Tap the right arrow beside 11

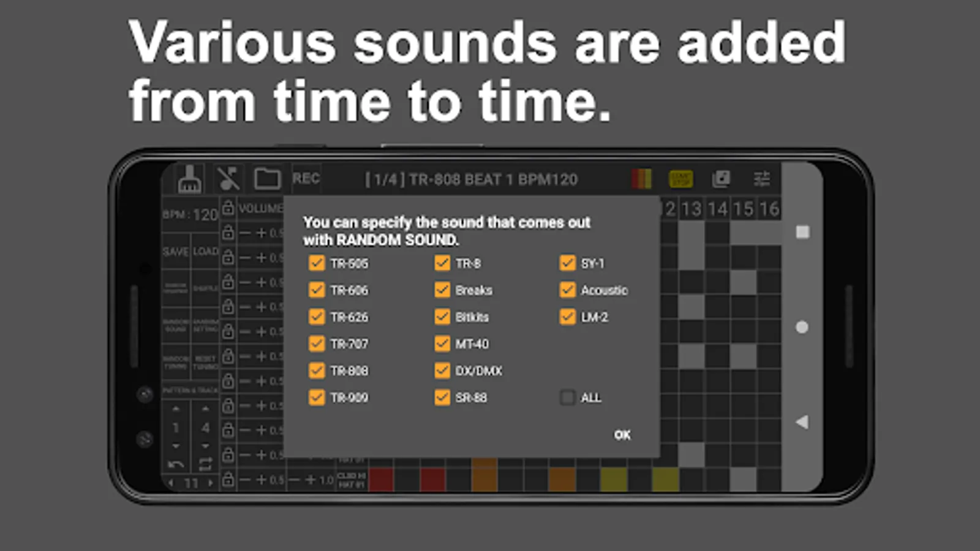[x=210, y=483]
